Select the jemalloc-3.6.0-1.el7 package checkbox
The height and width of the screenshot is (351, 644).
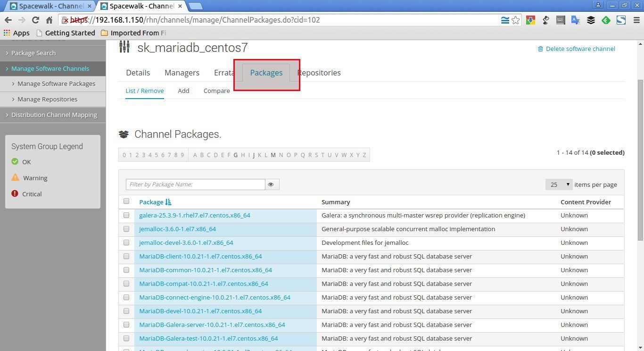(x=126, y=229)
